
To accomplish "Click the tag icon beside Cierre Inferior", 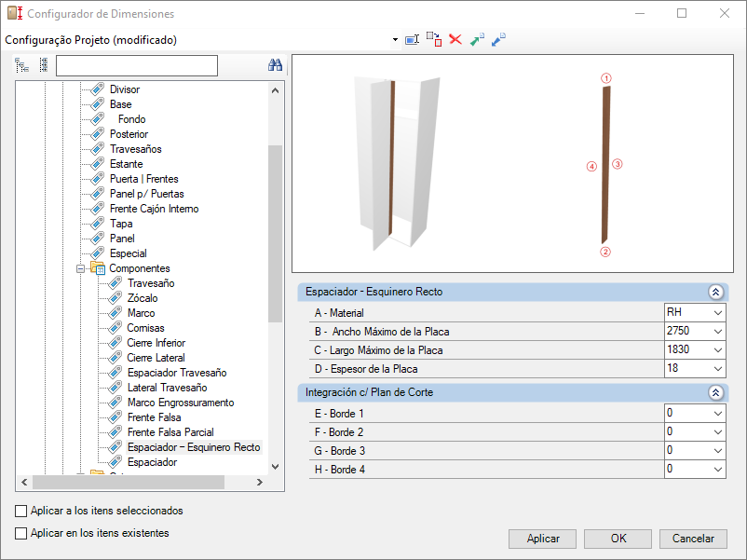I will coord(115,343).
